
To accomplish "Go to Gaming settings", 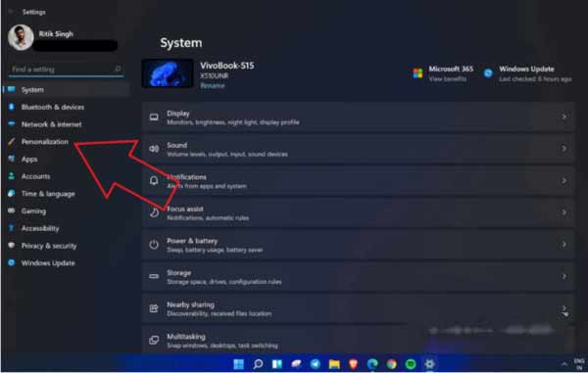I will (x=33, y=211).
